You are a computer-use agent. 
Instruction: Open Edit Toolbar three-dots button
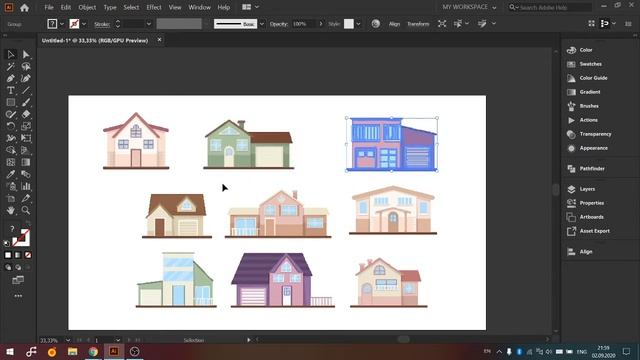(x=18, y=296)
